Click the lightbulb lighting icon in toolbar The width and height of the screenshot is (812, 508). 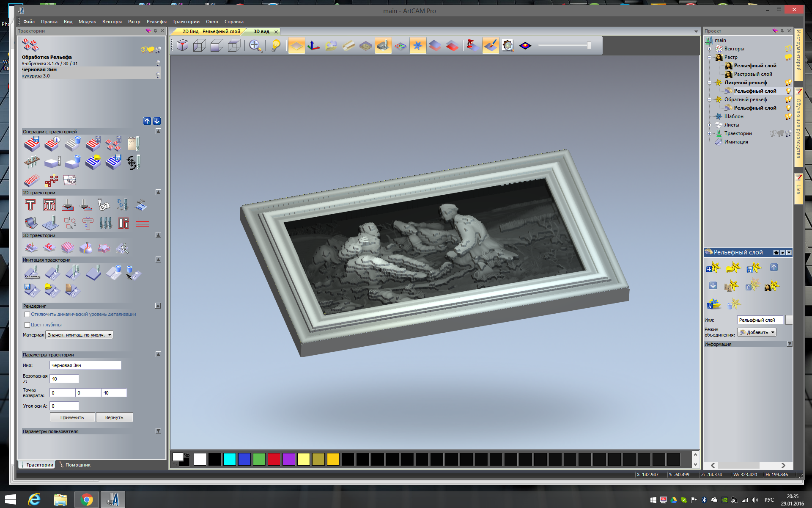(x=276, y=45)
